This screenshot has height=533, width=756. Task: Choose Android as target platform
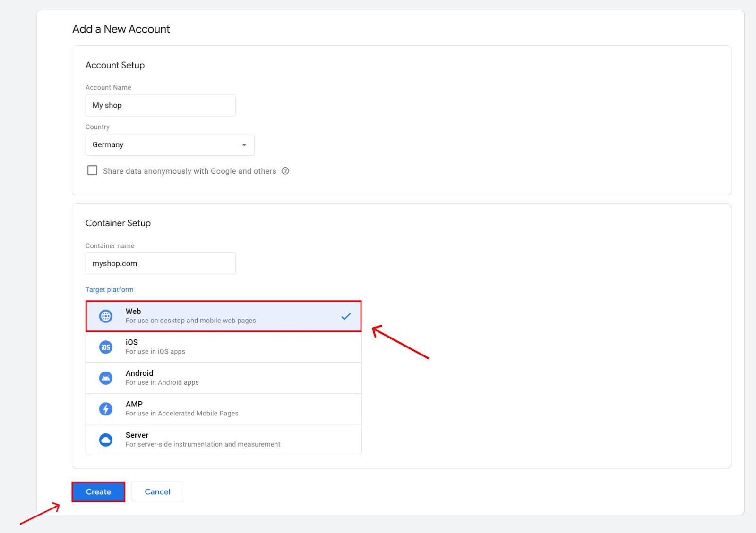coord(223,378)
